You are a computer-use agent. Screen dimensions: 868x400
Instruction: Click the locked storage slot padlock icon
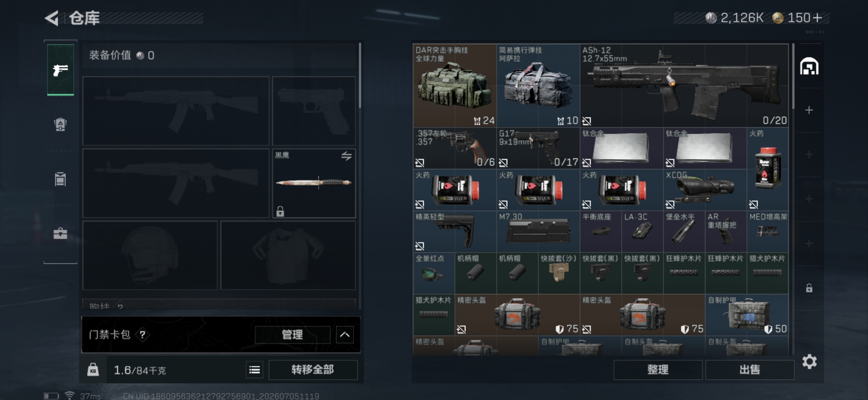coord(809,288)
